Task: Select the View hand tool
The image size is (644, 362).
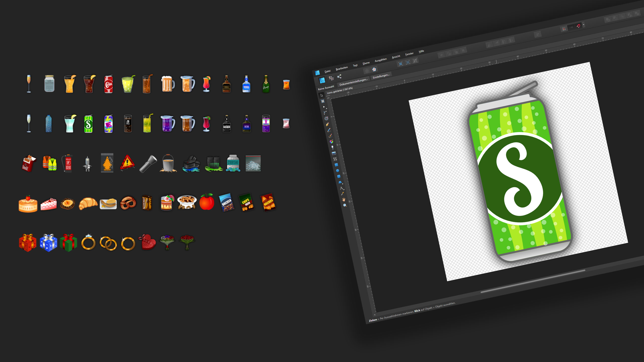Action: click(344, 199)
